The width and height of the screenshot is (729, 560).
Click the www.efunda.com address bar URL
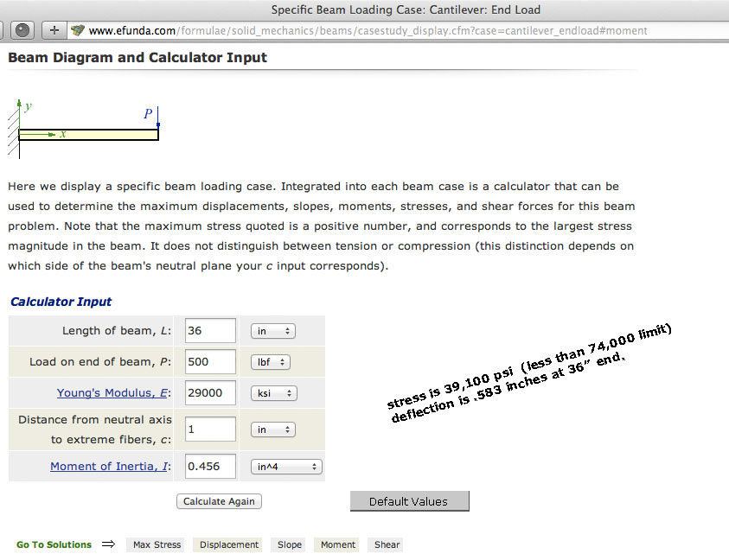coord(368,30)
